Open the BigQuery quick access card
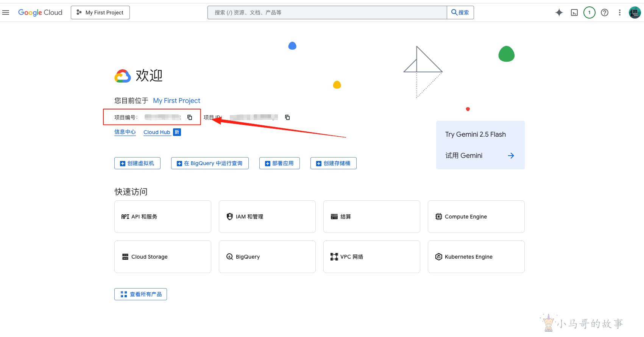644x337 pixels. (267, 257)
